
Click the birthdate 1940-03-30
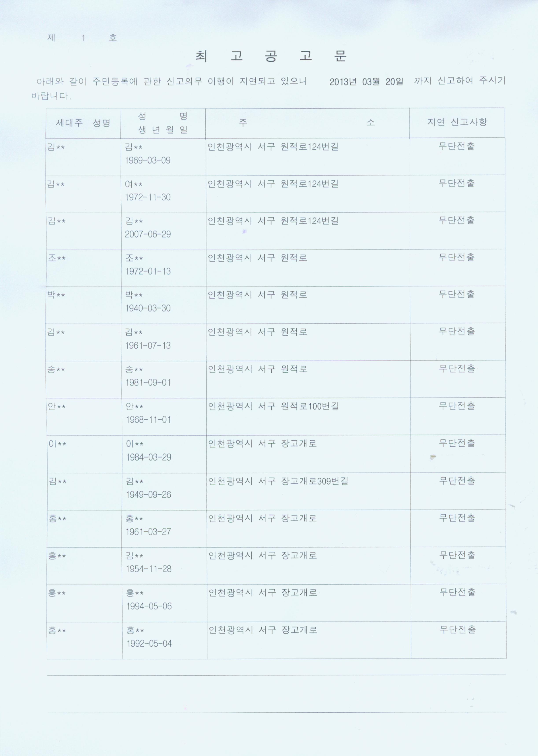pos(148,308)
